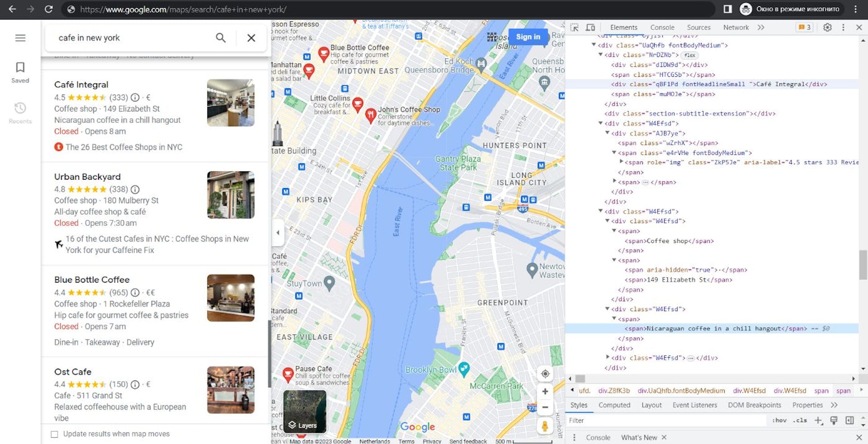Toggle the device emulation mode icon
Image resolution: width=868 pixels, height=444 pixels.
590,27
